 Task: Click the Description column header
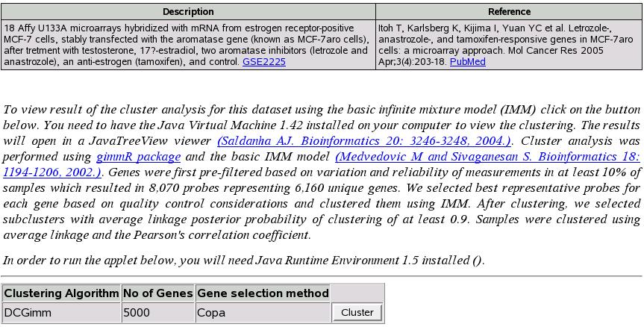tap(188, 11)
